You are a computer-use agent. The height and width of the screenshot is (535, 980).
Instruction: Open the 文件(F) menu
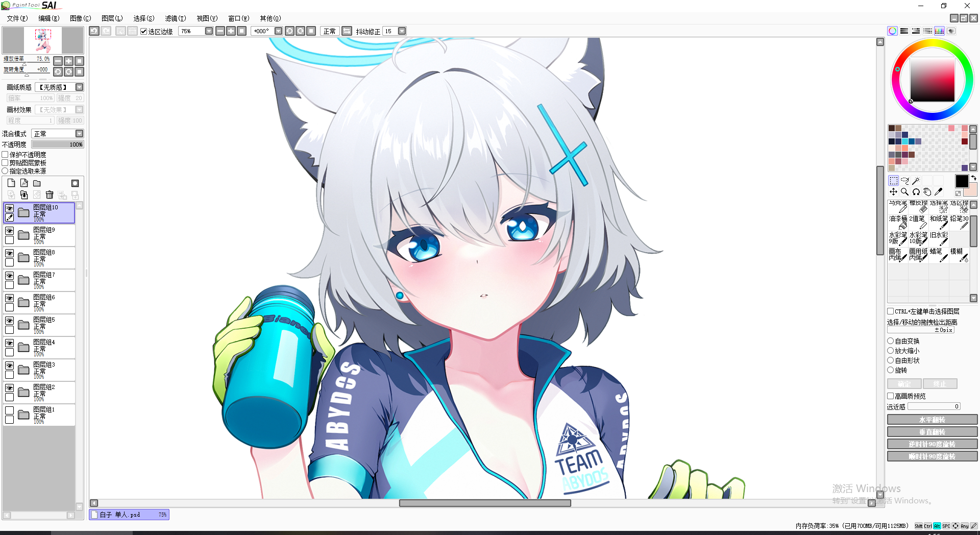coord(17,18)
